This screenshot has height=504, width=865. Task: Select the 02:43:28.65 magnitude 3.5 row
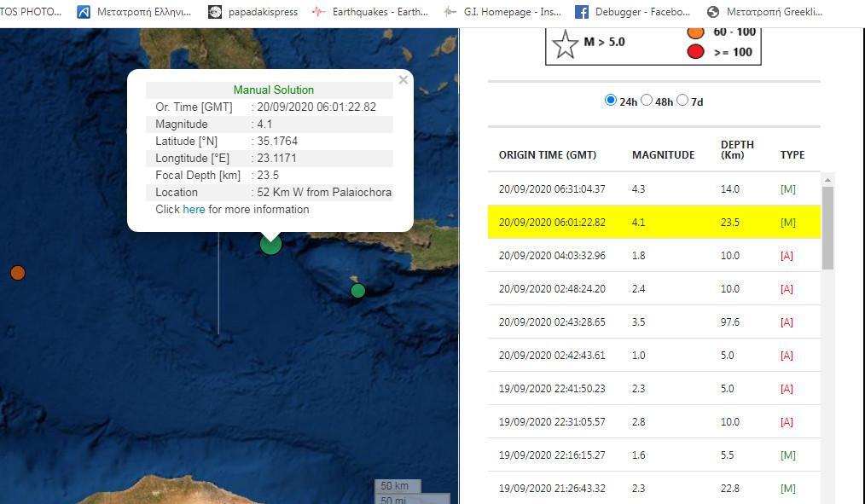point(653,322)
